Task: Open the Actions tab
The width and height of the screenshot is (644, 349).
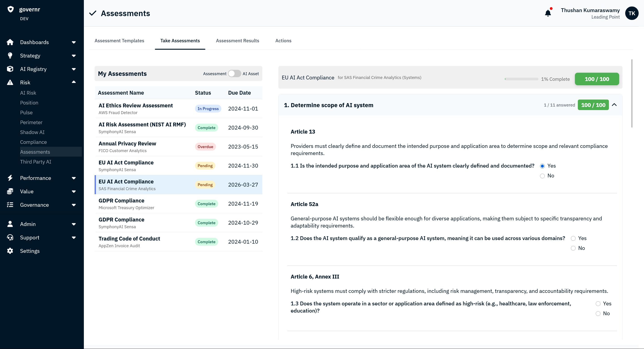Action: (x=283, y=40)
